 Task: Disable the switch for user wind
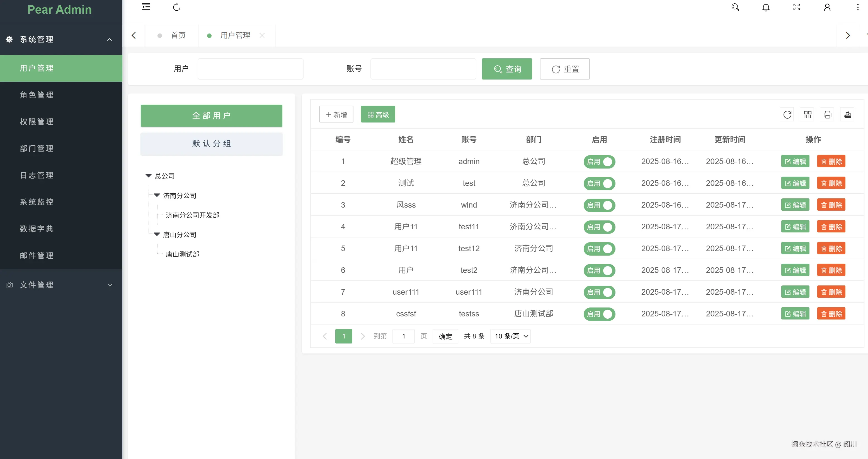click(x=600, y=205)
